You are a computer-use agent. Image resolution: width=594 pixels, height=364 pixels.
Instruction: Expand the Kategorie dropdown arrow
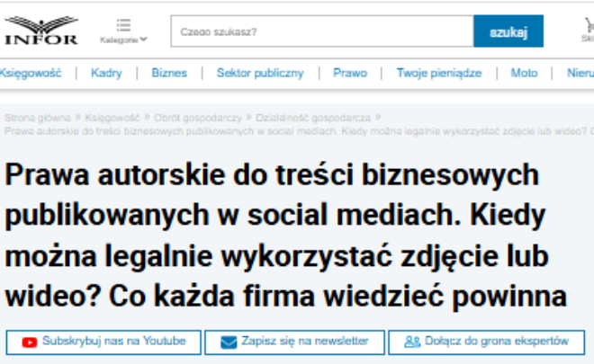click(x=144, y=40)
